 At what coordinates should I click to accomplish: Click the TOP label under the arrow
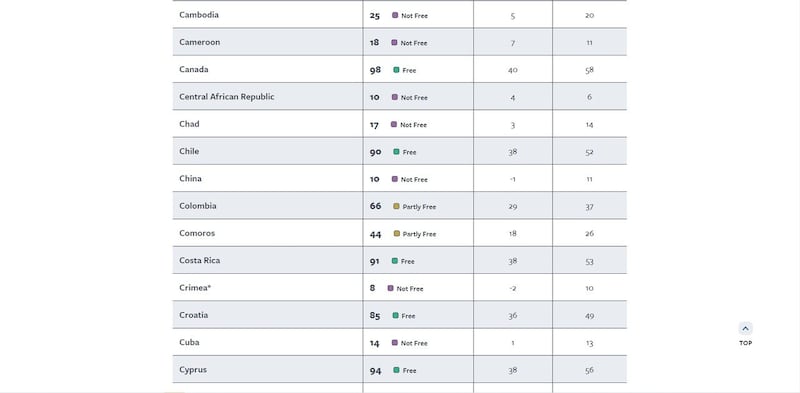[745, 343]
